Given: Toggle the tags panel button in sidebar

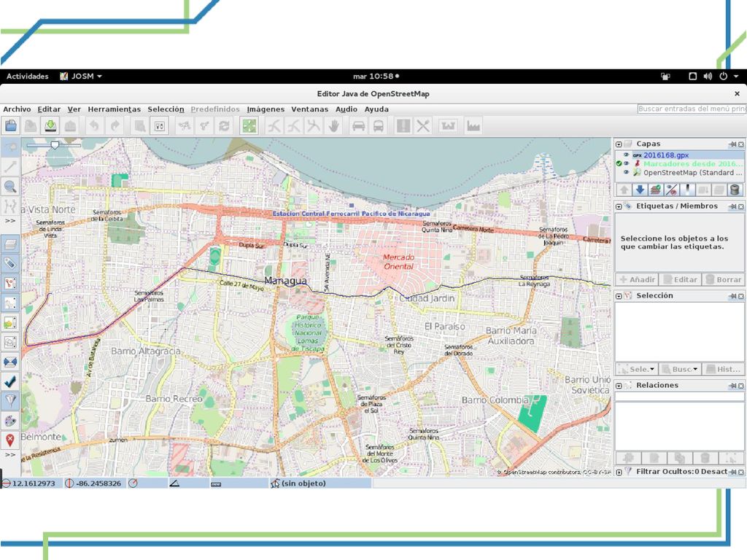Looking at the screenshot, I should pos(10,264).
